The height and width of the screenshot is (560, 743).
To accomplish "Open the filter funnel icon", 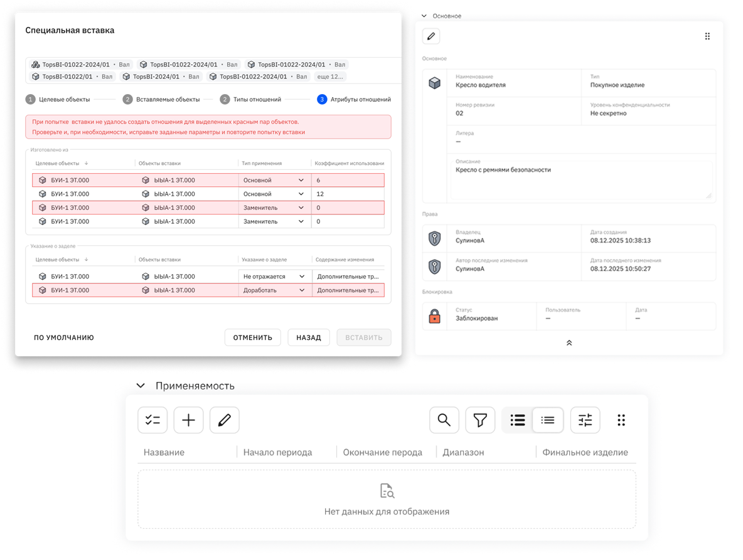I will click(480, 420).
